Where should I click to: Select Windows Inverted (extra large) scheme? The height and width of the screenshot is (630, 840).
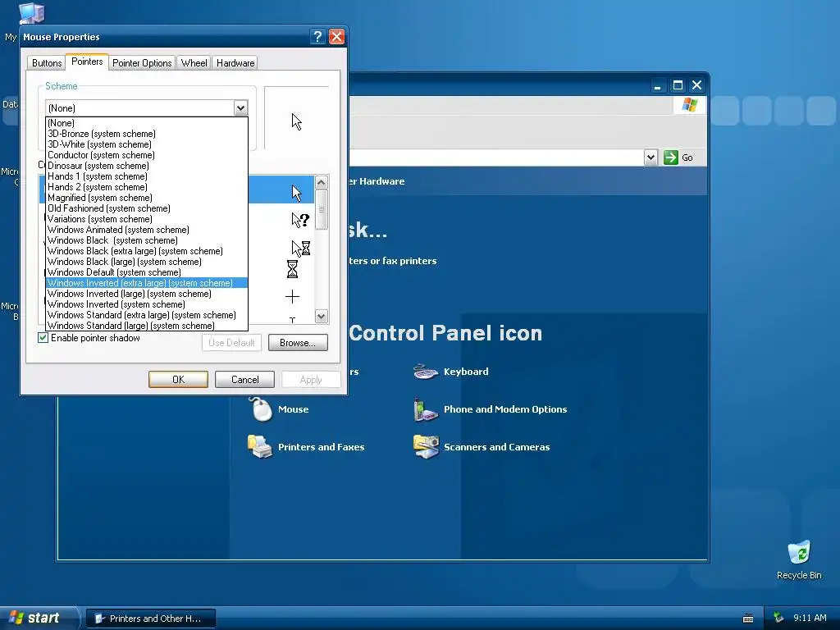147,283
